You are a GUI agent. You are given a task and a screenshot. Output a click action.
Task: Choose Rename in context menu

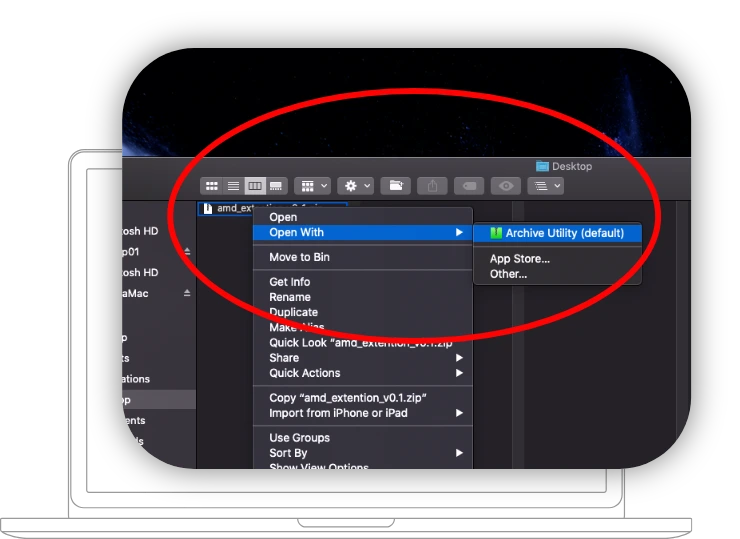click(363, 297)
